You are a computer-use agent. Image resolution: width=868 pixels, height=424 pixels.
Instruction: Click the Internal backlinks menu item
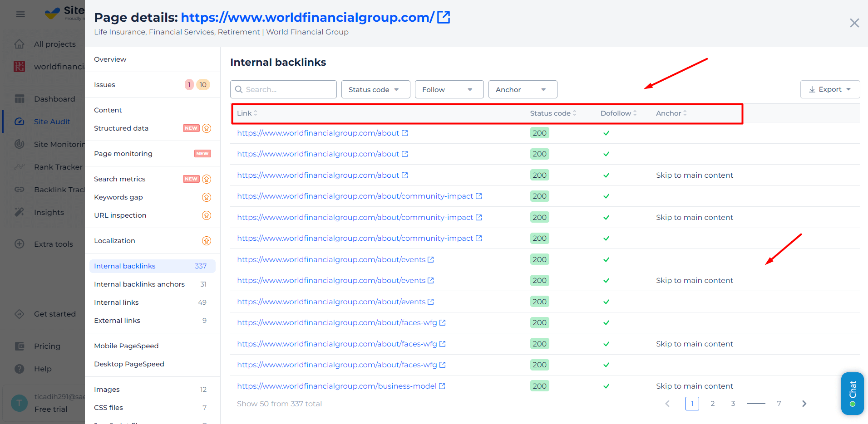click(x=153, y=266)
